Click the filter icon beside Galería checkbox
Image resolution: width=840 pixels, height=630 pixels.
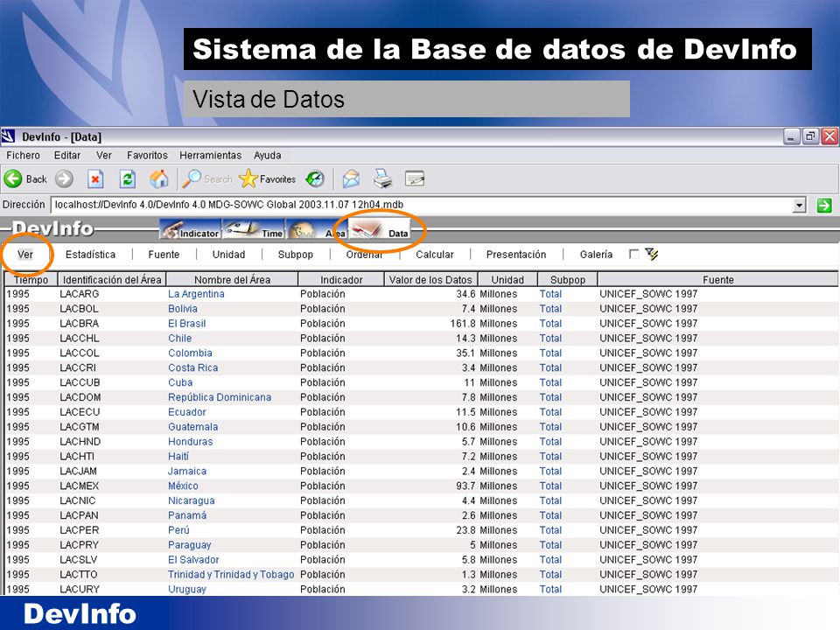(x=651, y=254)
